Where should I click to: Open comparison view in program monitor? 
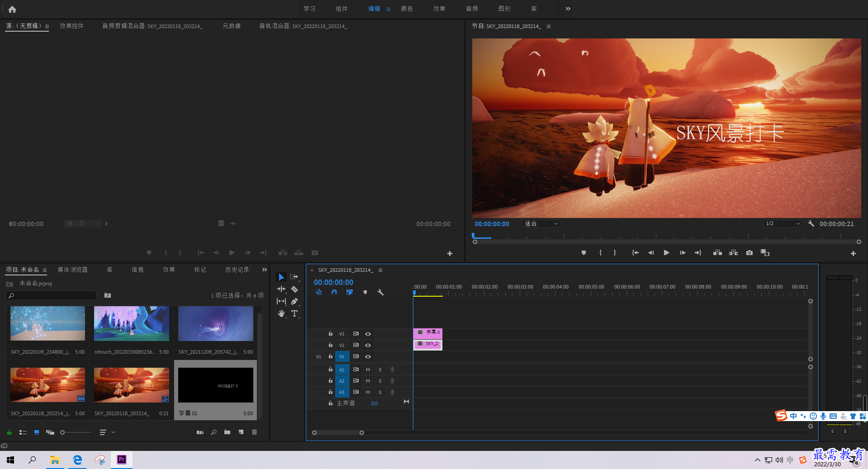765,253
